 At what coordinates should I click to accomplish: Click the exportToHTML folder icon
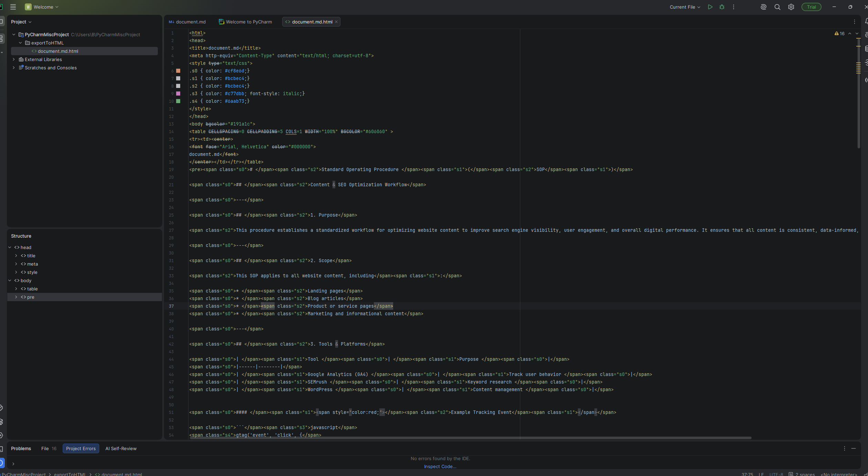click(28, 43)
